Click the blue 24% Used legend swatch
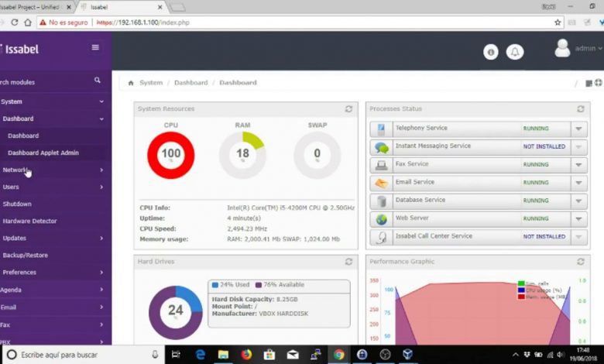The width and height of the screenshot is (604, 364). tap(215, 285)
